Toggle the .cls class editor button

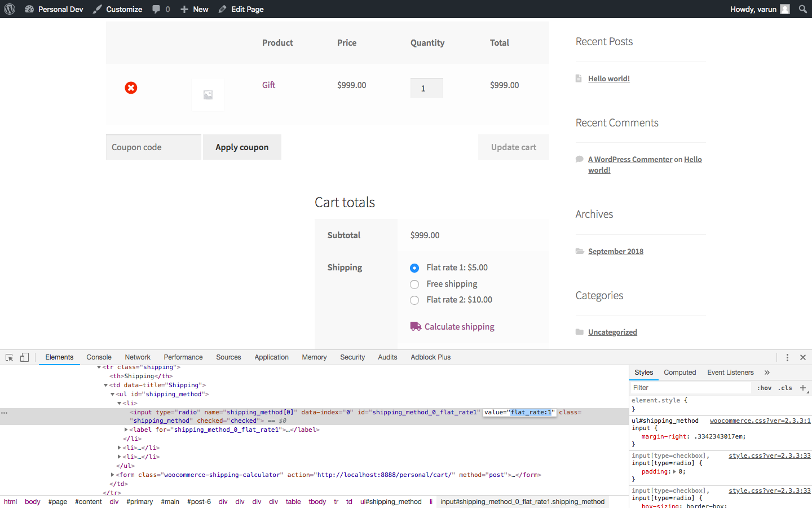[785, 388]
